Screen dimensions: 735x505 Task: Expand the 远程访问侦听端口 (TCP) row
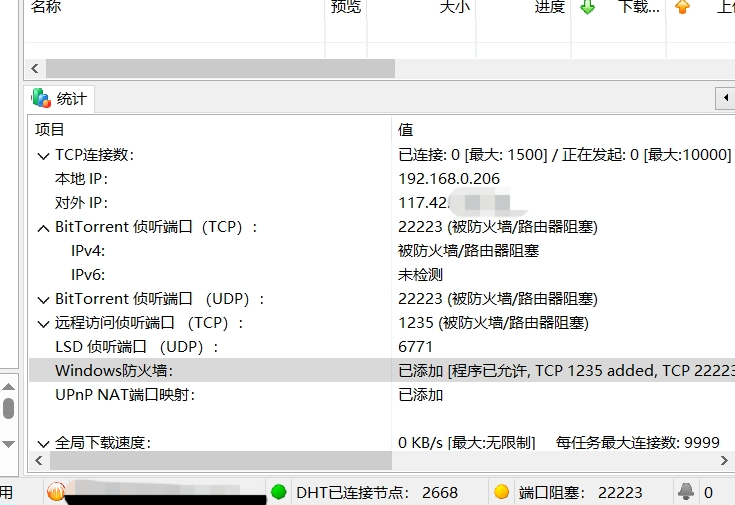43,324
